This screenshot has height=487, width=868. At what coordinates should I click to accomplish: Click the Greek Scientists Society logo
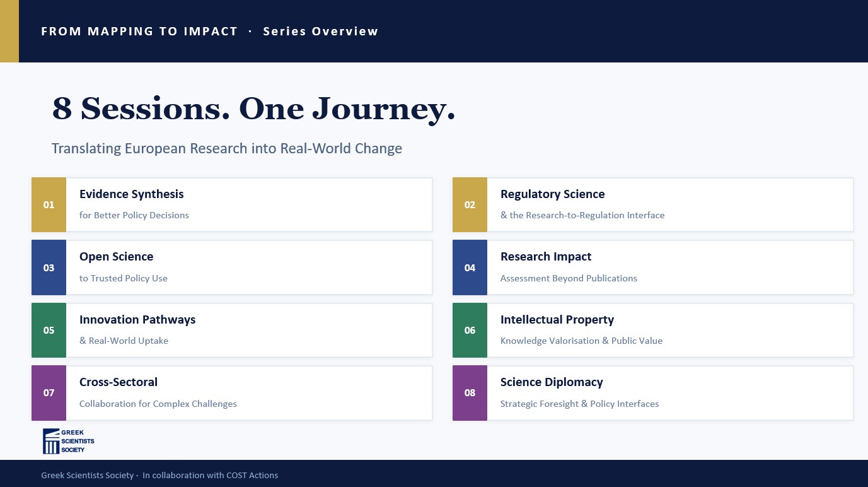pyautogui.click(x=69, y=441)
